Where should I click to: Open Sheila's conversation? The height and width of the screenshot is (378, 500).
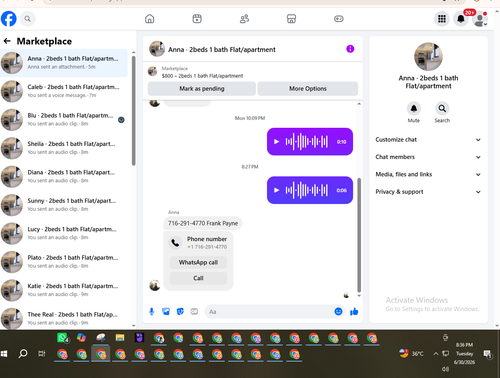click(x=64, y=148)
